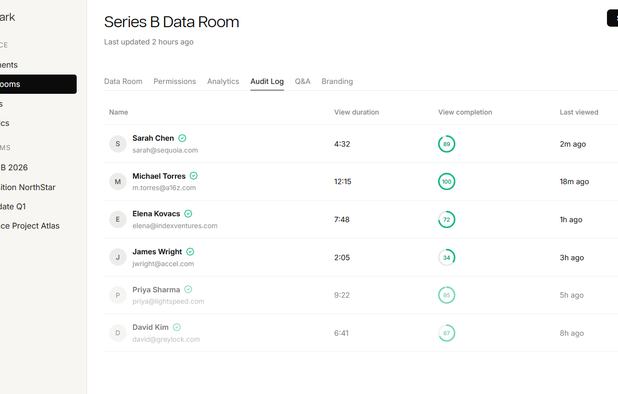
Task: Click Sarah Chen's 89 completion ring
Action: point(447,144)
